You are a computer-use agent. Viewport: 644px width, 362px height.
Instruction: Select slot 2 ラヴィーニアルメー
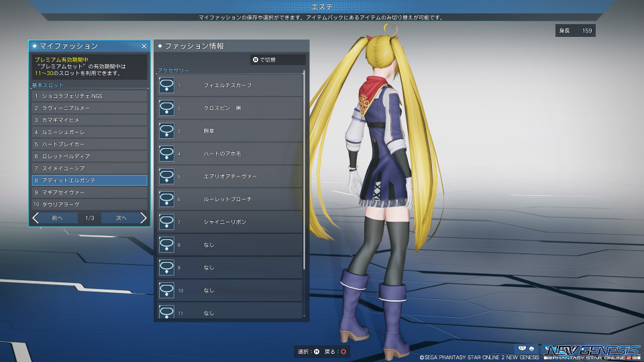(89, 108)
